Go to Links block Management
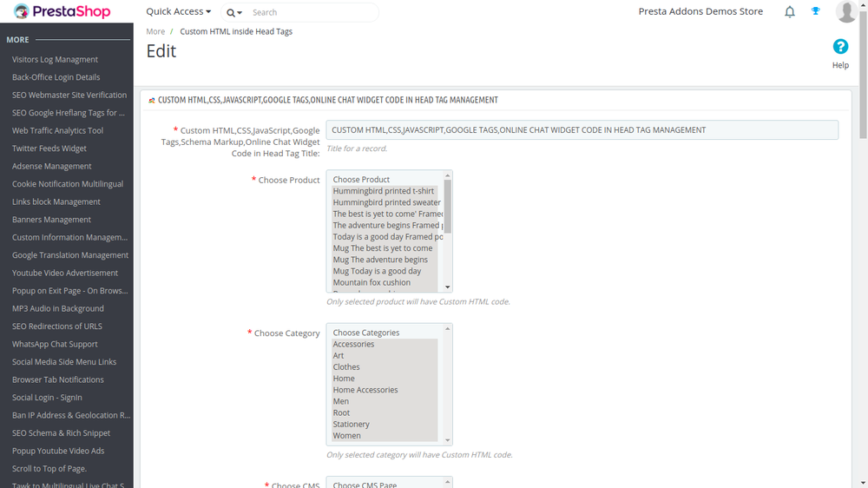The width and height of the screenshot is (868, 488). click(56, 201)
